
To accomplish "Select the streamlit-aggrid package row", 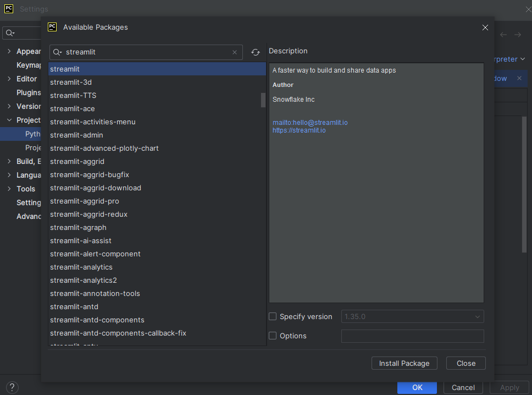I will (x=157, y=162).
